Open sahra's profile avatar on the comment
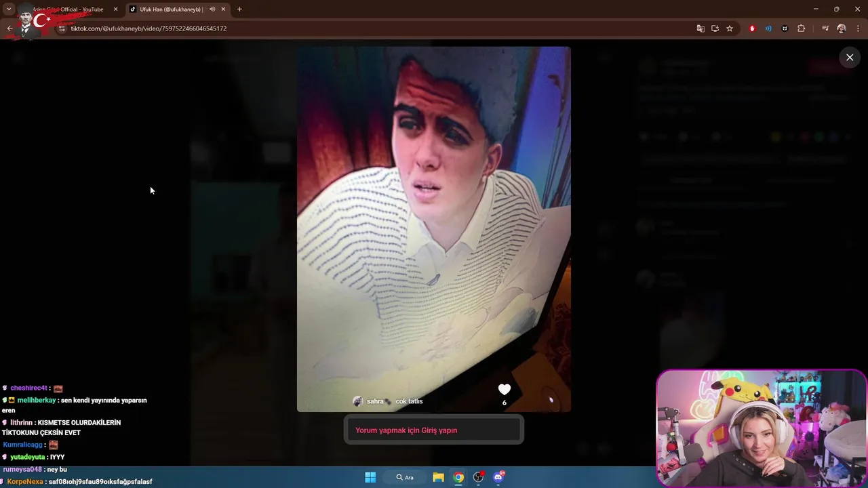868x488 pixels. 357,401
